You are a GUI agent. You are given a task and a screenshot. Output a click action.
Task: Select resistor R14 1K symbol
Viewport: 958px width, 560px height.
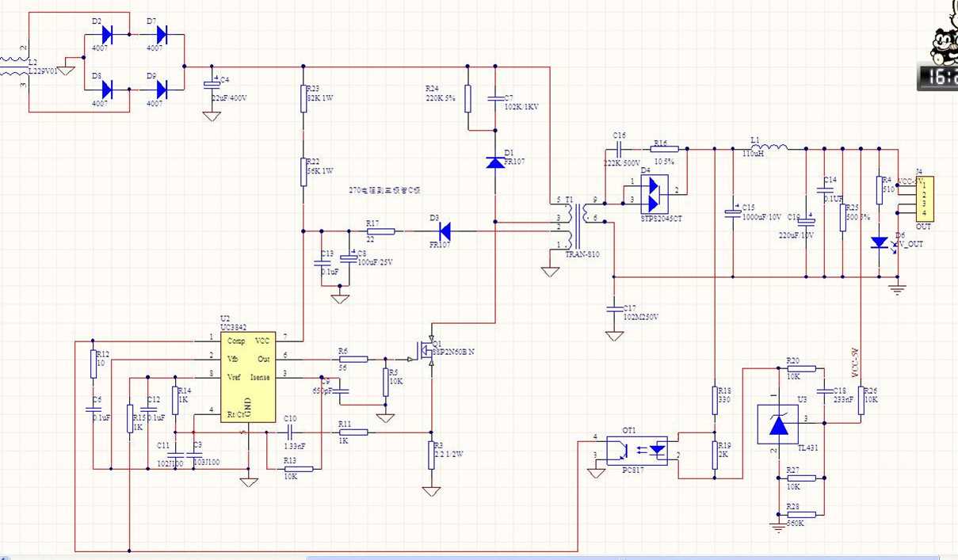[175, 400]
